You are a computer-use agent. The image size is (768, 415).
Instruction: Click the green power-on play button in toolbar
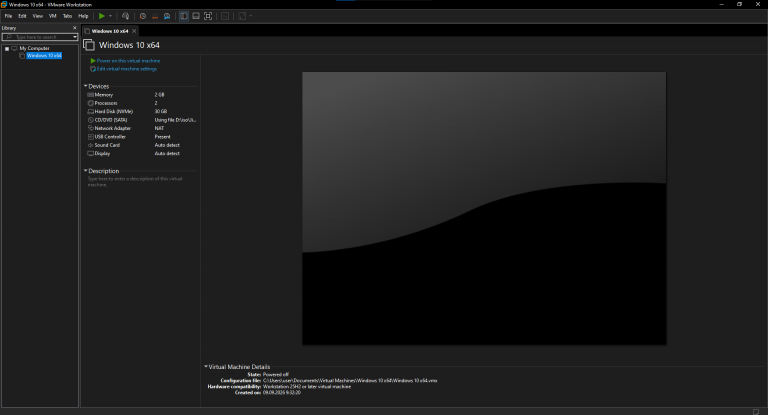(x=101, y=16)
